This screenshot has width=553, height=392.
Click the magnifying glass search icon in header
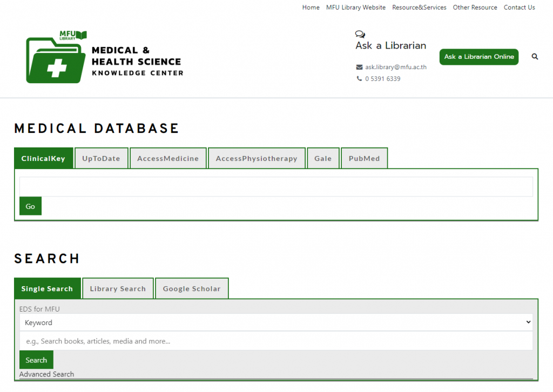pos(535,57)
